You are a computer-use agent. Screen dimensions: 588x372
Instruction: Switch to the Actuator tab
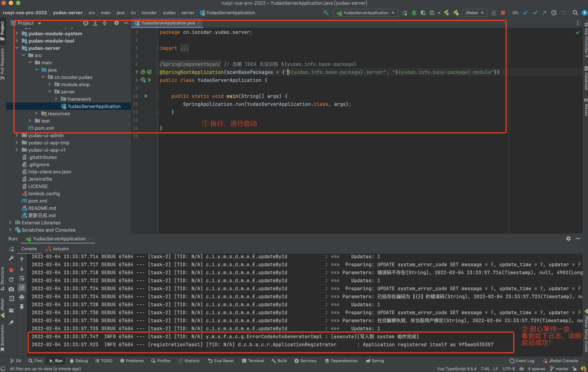tap(58, 249)
